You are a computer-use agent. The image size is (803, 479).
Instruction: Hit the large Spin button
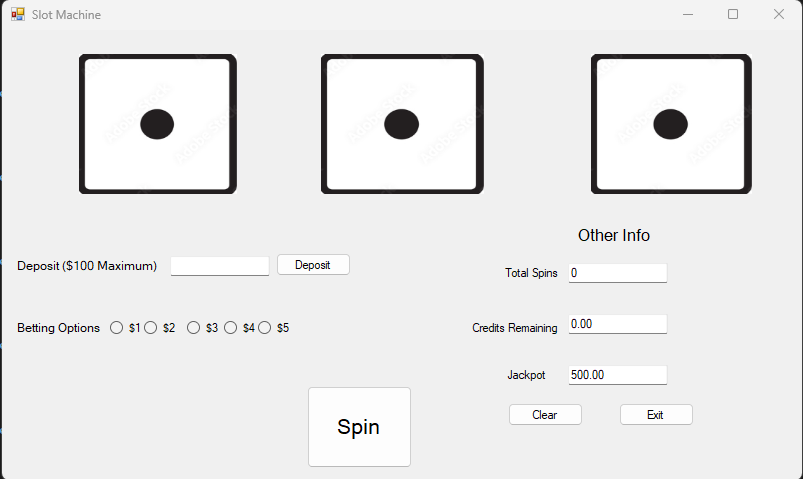(x=359, y=427)
